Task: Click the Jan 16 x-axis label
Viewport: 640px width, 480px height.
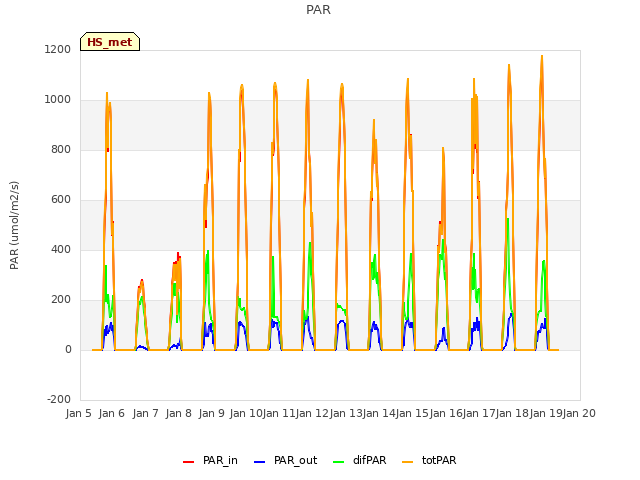Action: (446, 413)
